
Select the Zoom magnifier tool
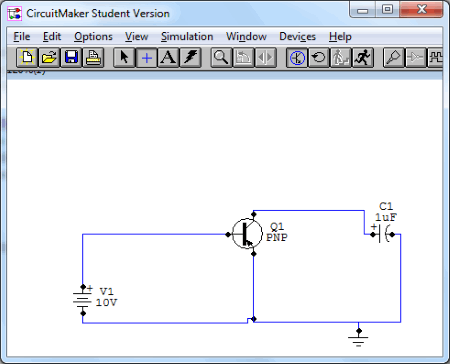(221, 58)
